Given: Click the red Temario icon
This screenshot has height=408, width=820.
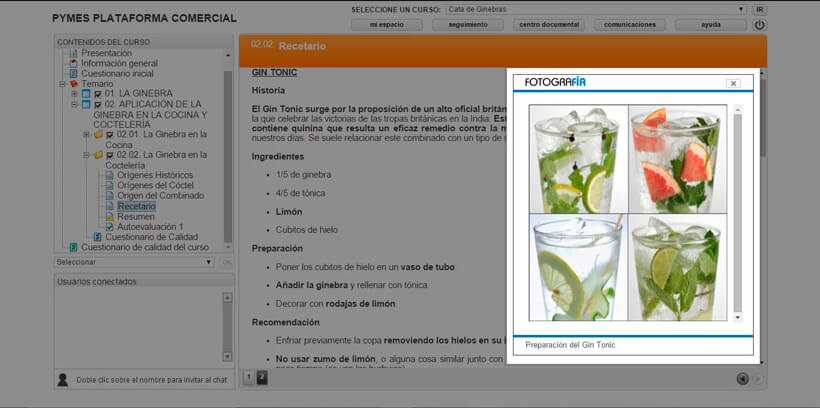Looking at the screenshot, I should tap(73, 84).
